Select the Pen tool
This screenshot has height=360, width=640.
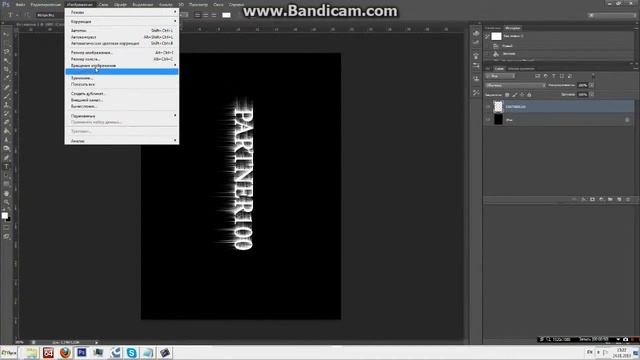[6, 158]
